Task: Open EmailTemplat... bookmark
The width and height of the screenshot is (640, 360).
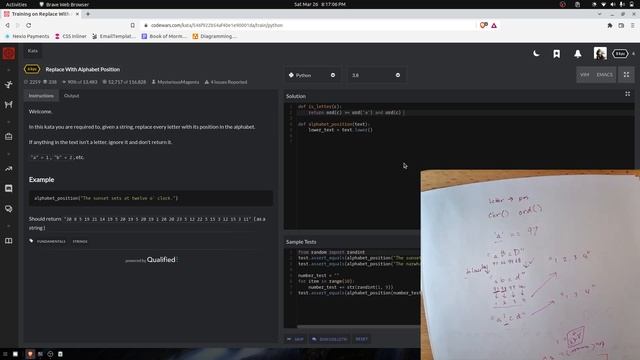Action: click(114, 36)
